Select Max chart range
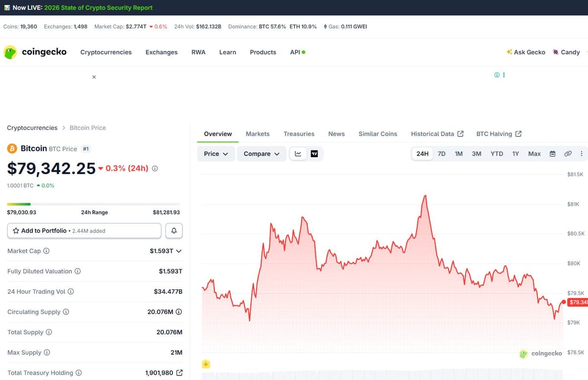588x380 pixels. point(535,154)
